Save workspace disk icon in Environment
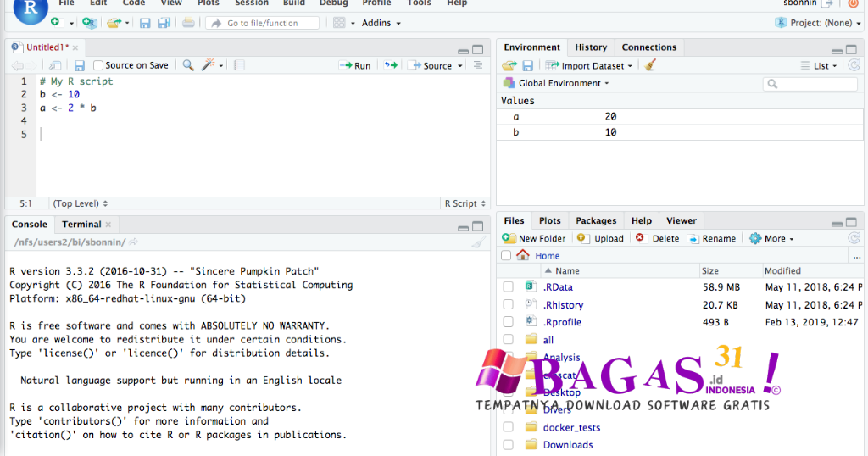 pos(527,66)
